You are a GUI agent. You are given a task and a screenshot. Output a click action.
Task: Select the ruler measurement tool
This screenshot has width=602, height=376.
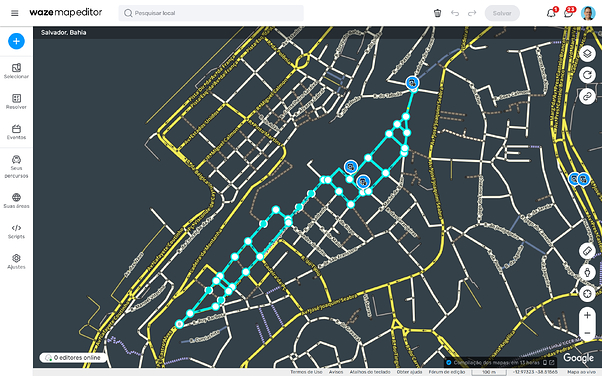pyautogui.click(x=587, y=251)
